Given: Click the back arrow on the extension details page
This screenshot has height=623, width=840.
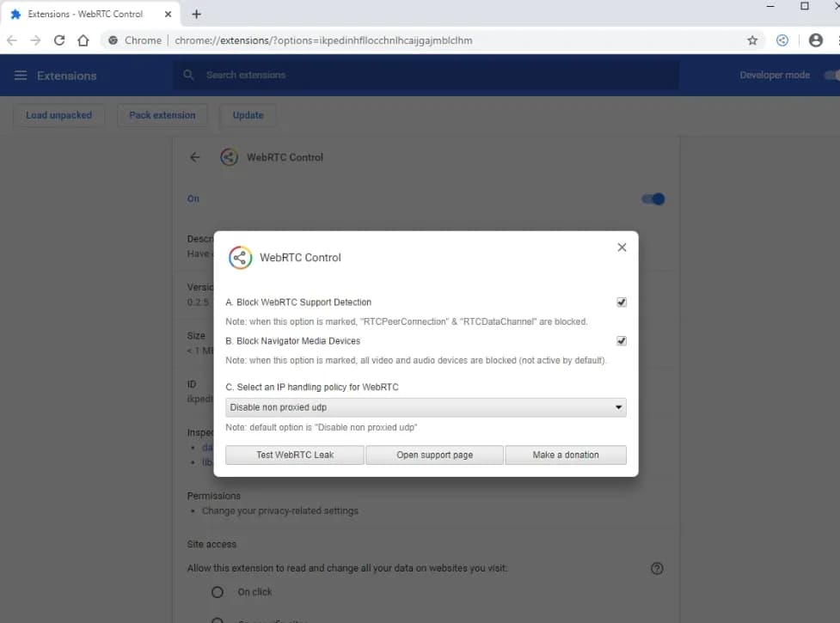Looking at the screenshot, I should point(194,157).
